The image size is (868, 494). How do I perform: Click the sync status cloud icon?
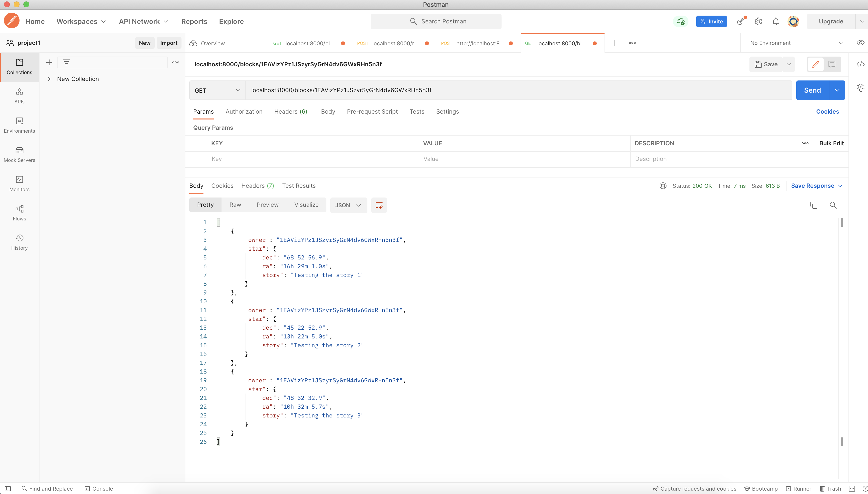click(x=680, y=21)
